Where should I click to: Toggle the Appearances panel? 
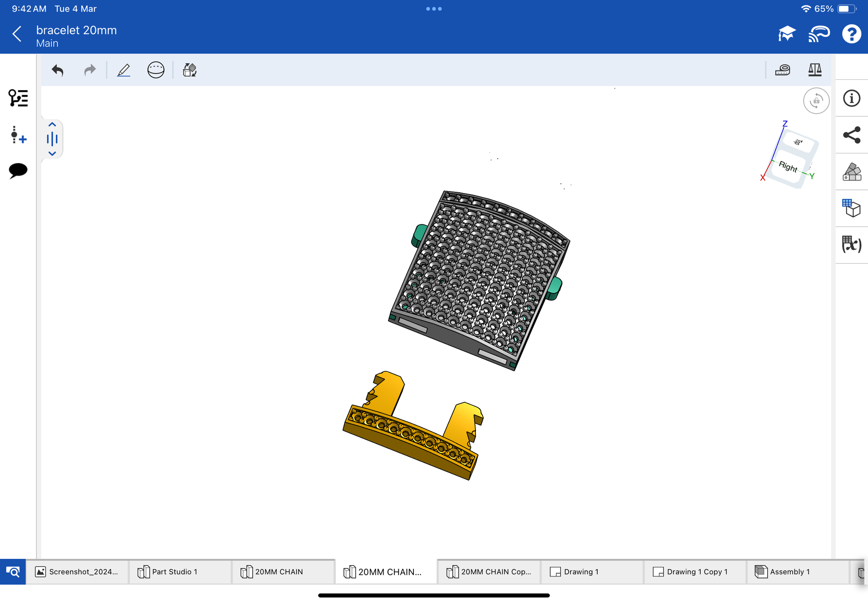click(851, 172)
